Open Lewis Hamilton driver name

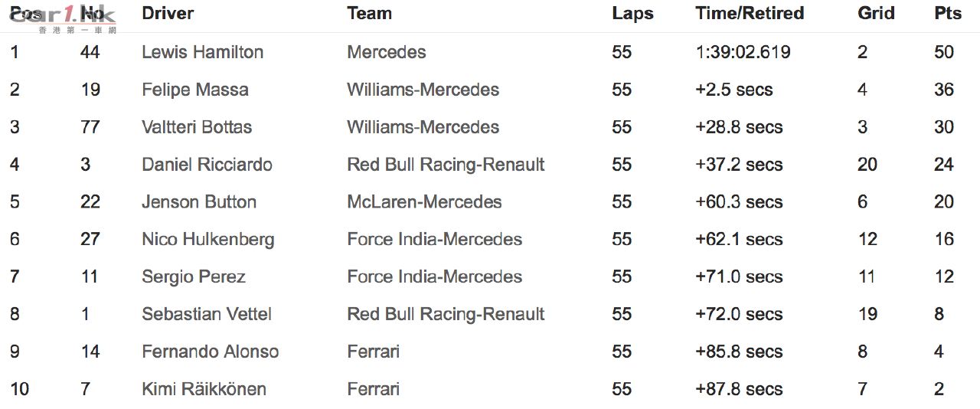click(x=202, y=52)
